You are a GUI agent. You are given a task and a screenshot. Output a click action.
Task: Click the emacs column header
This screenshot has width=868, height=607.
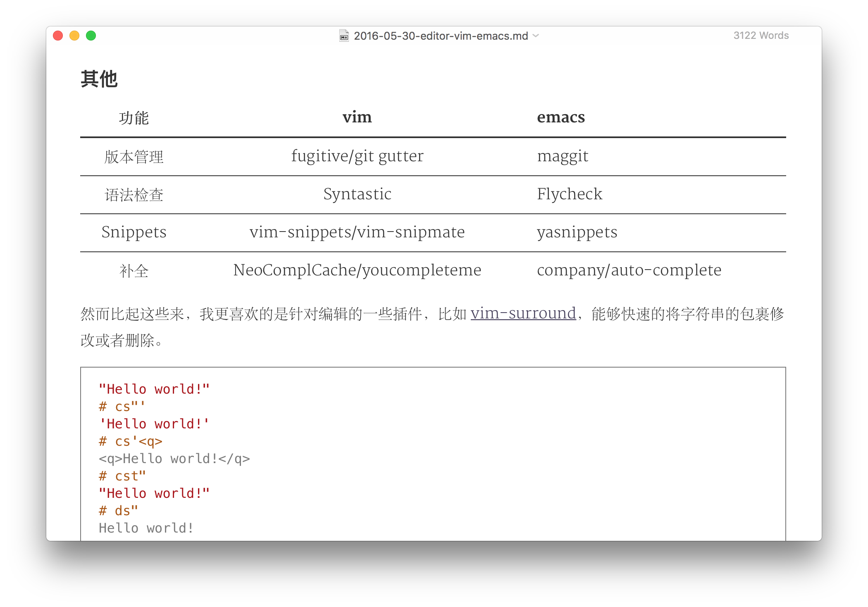coord(560,117)
